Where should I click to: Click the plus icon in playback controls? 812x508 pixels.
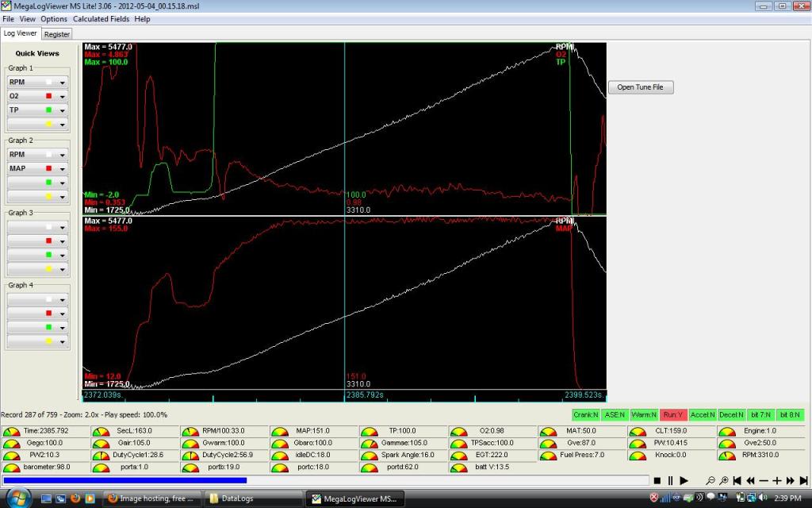(777, 481)
